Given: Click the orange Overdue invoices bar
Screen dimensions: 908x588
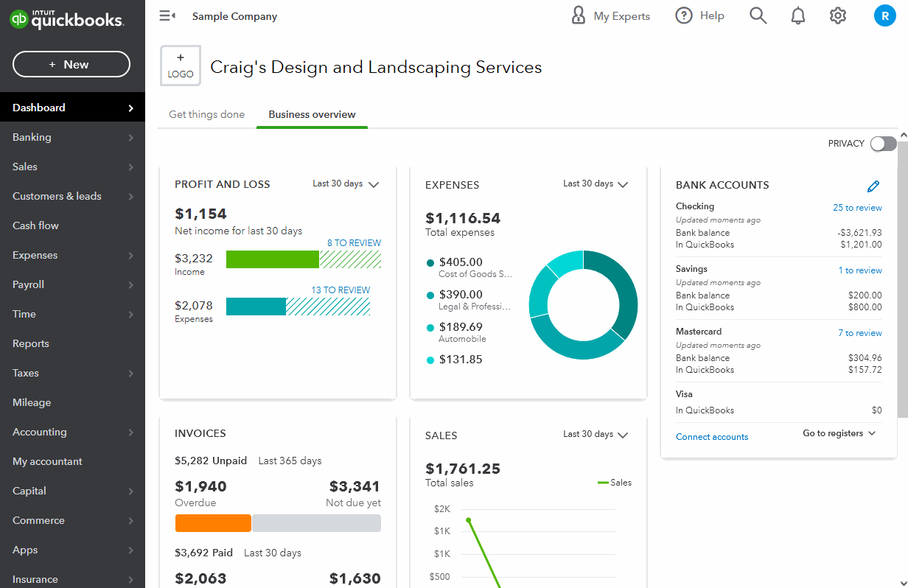Looking at the screenshot, I should [213, 523].
